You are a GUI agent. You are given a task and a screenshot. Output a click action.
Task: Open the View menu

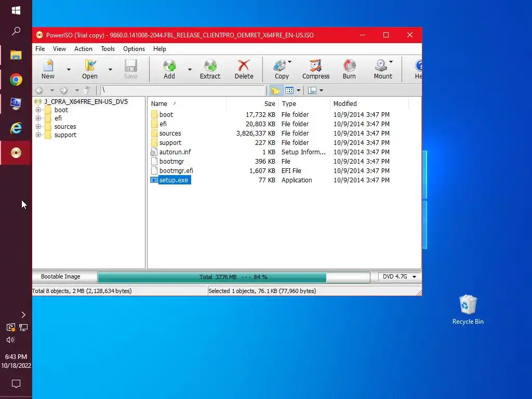pos(59,49)
